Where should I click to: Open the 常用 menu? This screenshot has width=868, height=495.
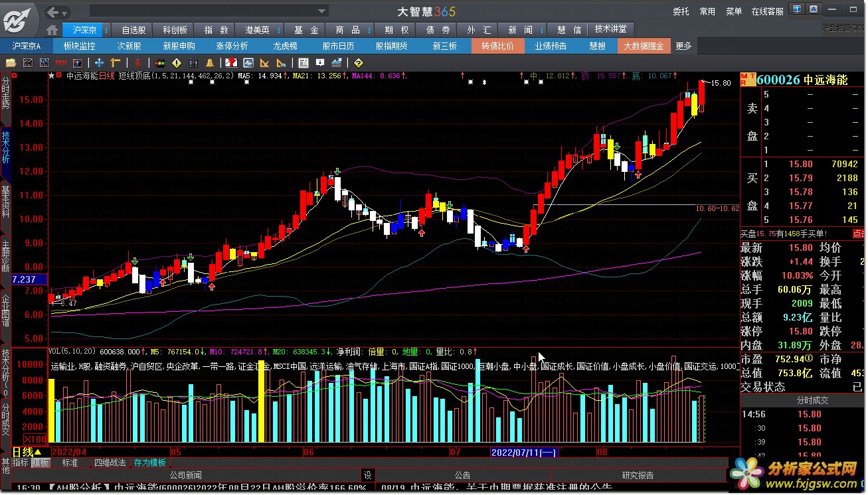707,11
